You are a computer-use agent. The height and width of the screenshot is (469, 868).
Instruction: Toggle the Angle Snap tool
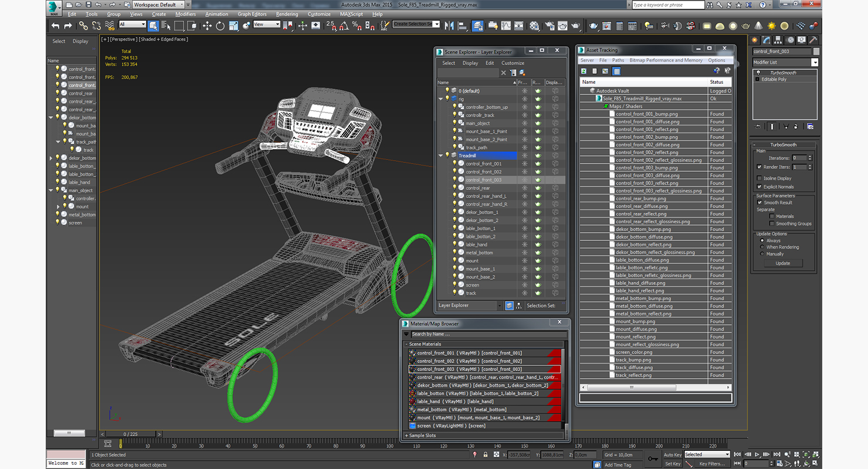(344, 26)
